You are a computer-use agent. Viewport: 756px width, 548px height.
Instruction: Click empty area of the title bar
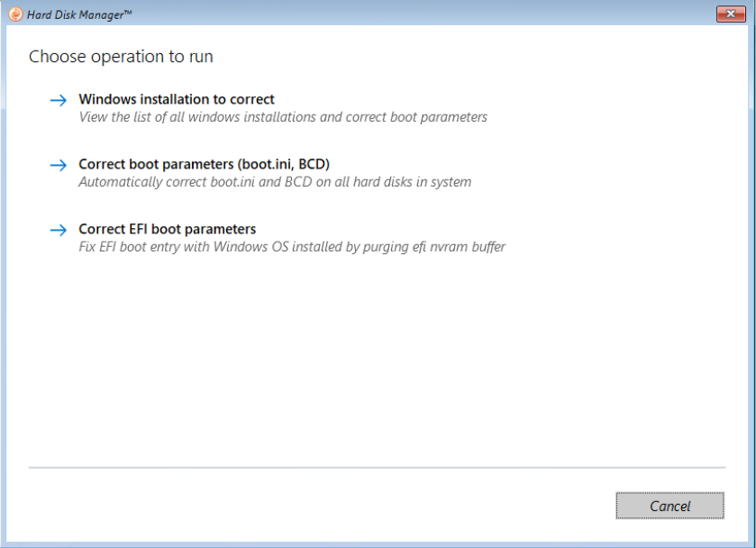click(405, 14)
